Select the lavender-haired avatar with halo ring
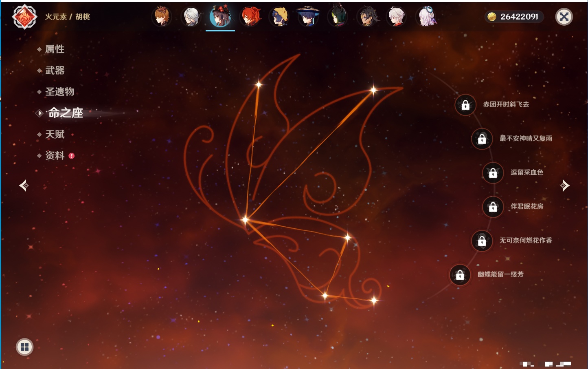This screenshot has width=588, height=369. point(426,17)
